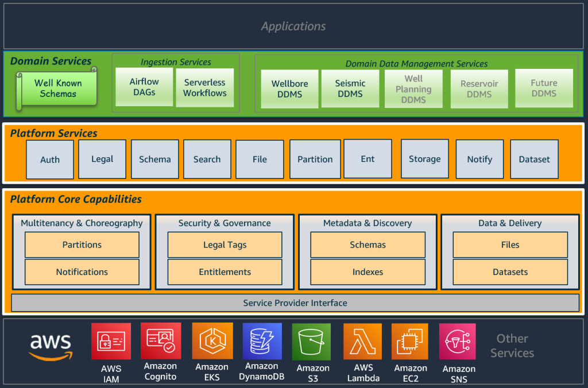This screenshot has height=388, width=588.
Task: Select the Amazon DynamoDB icon
Action: click(262, 341)
